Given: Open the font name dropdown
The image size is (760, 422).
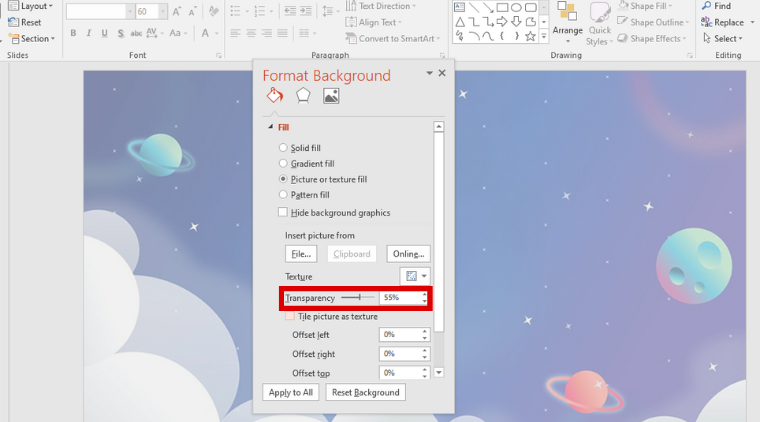Looking at the screenshot, I should pyautogui.click(x=129, y=12).
